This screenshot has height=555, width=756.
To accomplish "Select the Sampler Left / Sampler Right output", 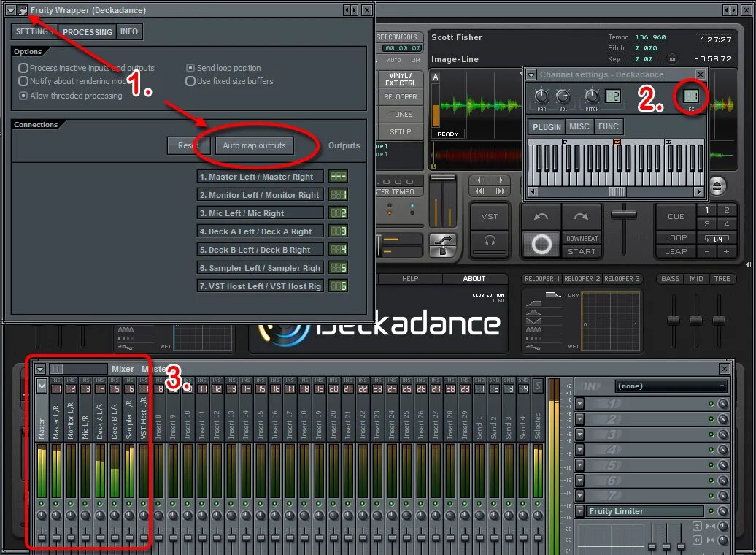I will tap(261, 268).
